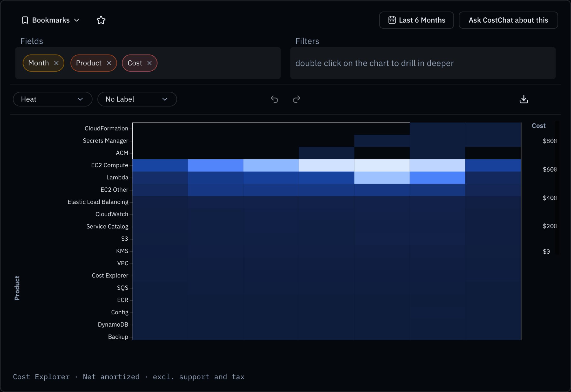
Task: Click the VPC row label
Action: (x=123, y=263)
